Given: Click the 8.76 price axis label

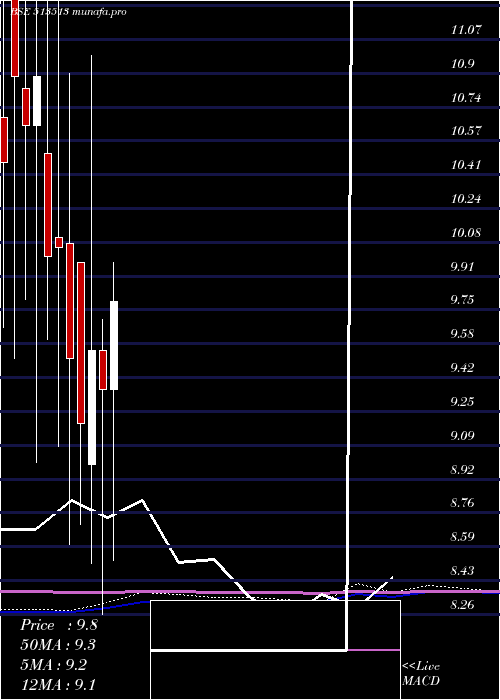Looking at the screenshot, I should point(463,503).
